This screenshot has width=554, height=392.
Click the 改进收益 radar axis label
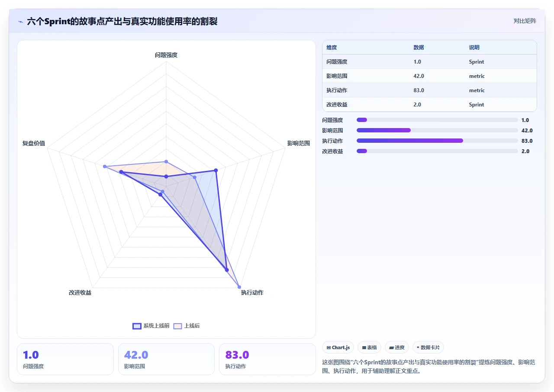80,292
